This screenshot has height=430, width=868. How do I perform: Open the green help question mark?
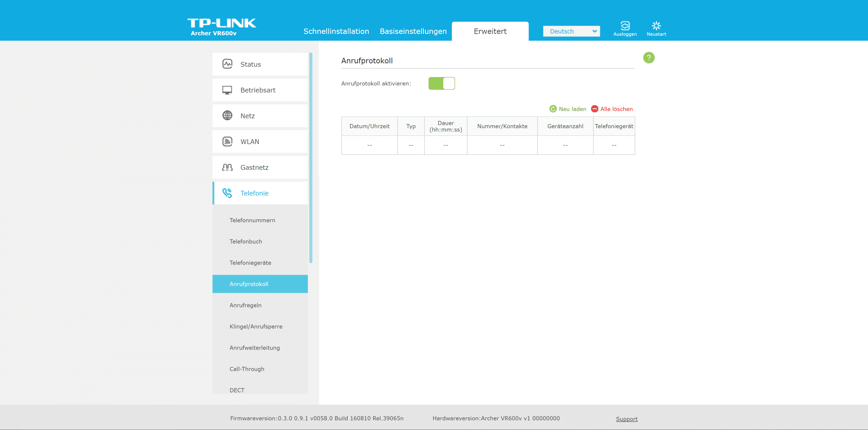[648, 58]
